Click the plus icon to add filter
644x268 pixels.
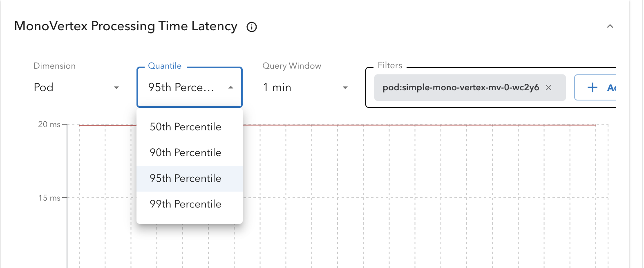point(592,87)
